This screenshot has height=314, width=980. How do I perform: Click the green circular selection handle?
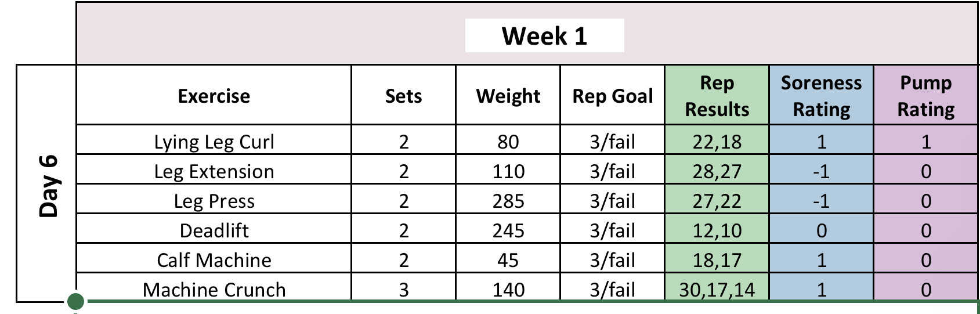click(x=76, y=302)
